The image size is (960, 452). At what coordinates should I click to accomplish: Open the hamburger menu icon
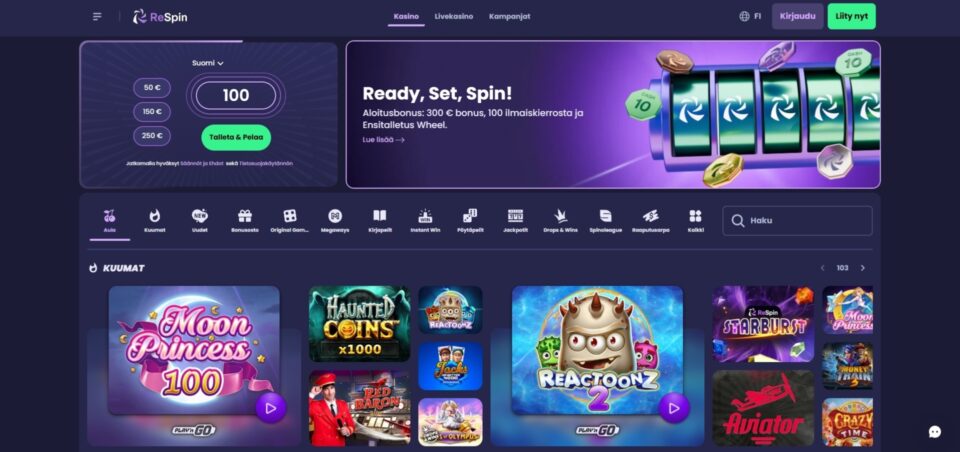coord(97,17)
